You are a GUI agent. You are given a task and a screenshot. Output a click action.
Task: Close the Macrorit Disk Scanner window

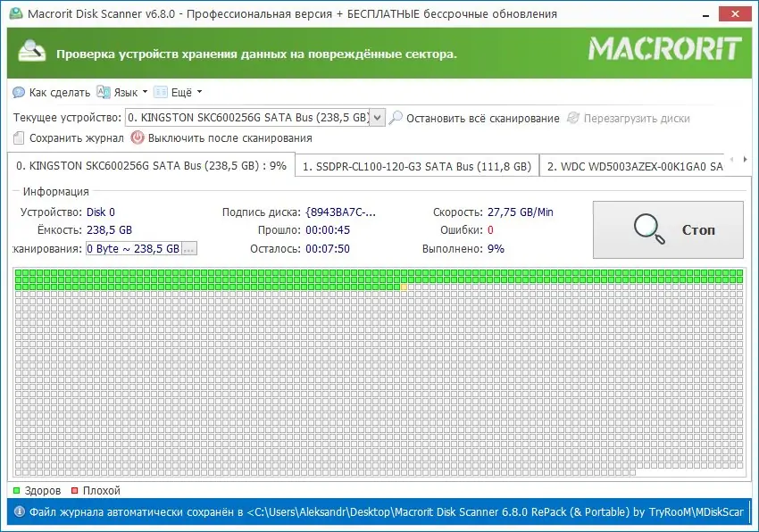[x=735, y=14]
